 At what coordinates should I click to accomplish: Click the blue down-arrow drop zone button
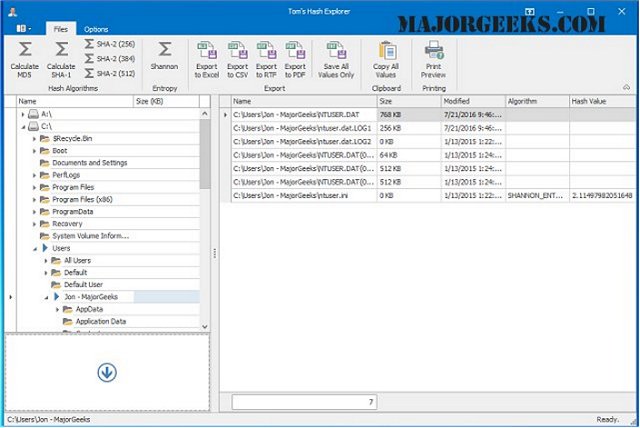pyautogui.click(x=107, y=373)
